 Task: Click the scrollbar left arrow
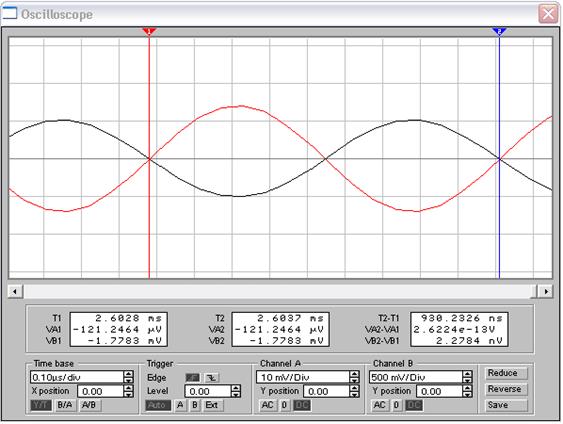(15, 291)
